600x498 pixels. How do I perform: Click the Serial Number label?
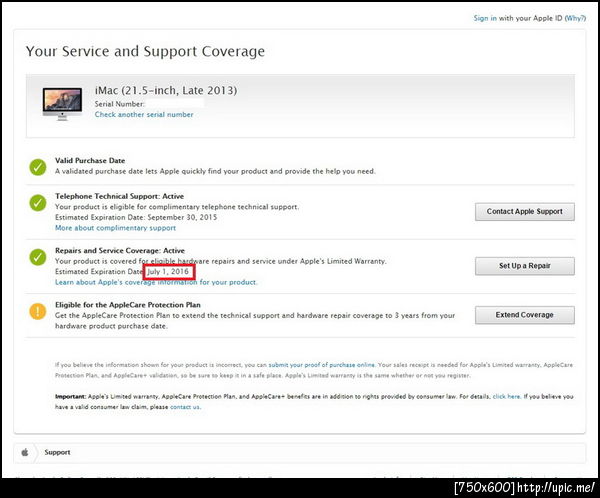pyautogui.click(x=119, y=104)
